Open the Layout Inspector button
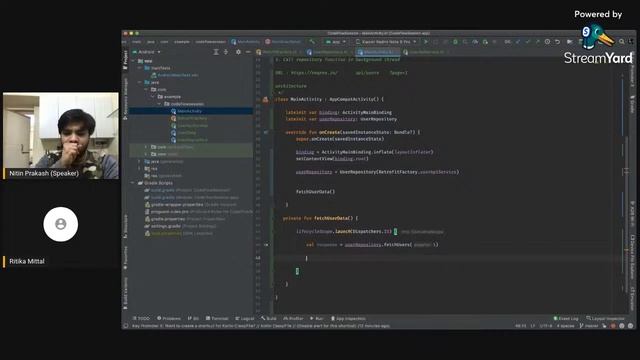 coord(606,318)
